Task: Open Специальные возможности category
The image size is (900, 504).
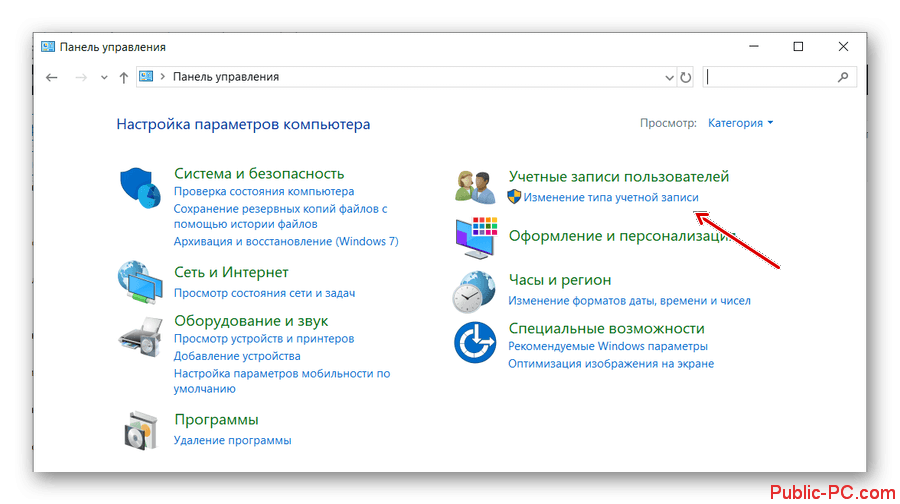Action: pos(607,328)
